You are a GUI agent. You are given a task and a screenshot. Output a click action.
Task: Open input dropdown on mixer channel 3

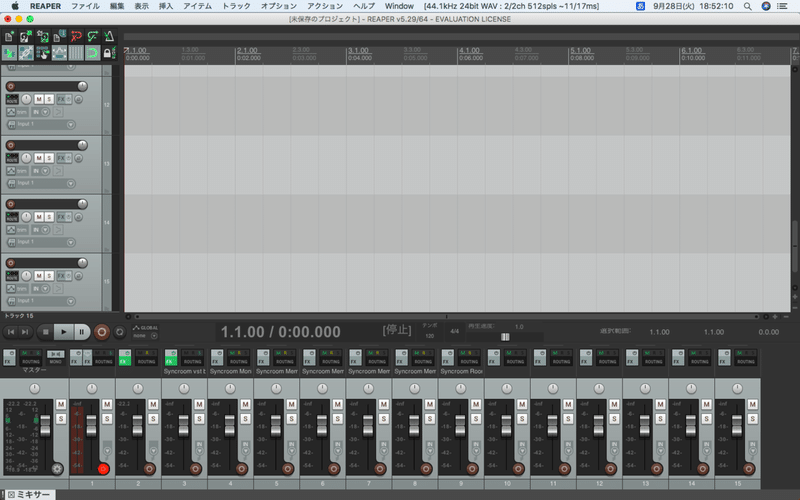(x=199, y=448)
